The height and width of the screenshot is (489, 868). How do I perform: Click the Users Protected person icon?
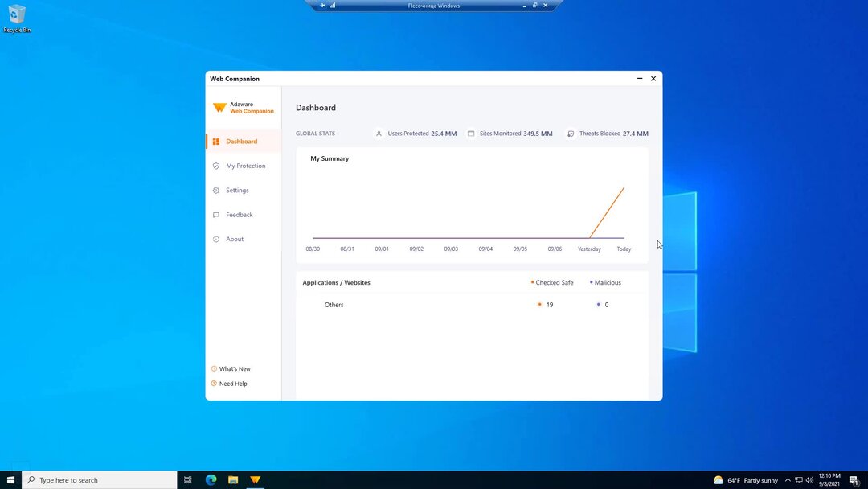(379, 134)
